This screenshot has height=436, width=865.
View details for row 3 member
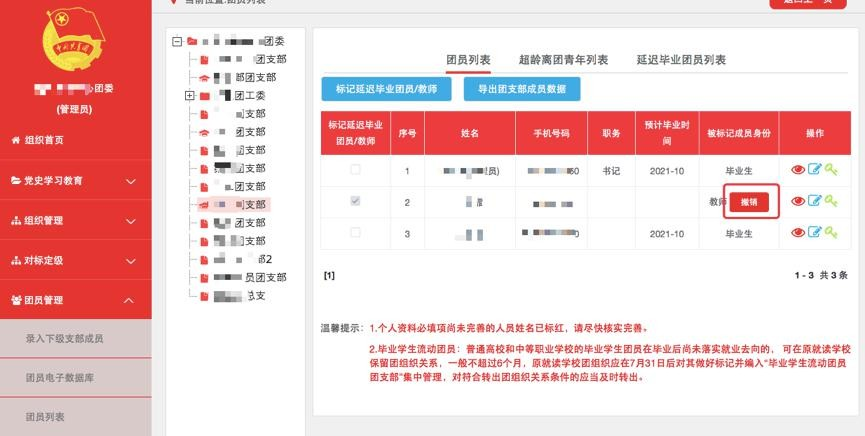click(x=798, y=233)
